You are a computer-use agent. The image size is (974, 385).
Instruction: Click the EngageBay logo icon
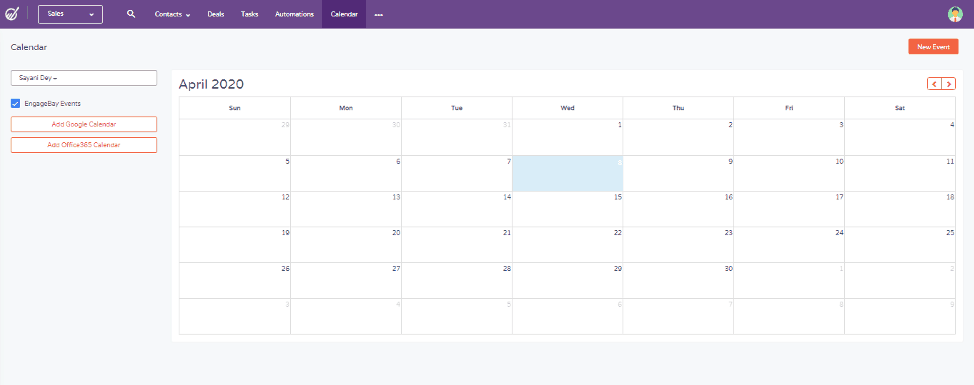point(12,14)
